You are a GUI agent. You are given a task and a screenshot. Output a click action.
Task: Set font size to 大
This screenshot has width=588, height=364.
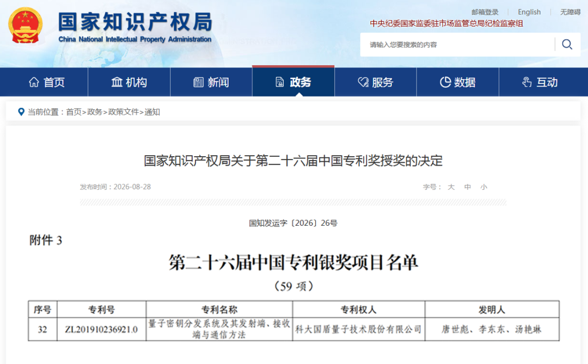451,187
